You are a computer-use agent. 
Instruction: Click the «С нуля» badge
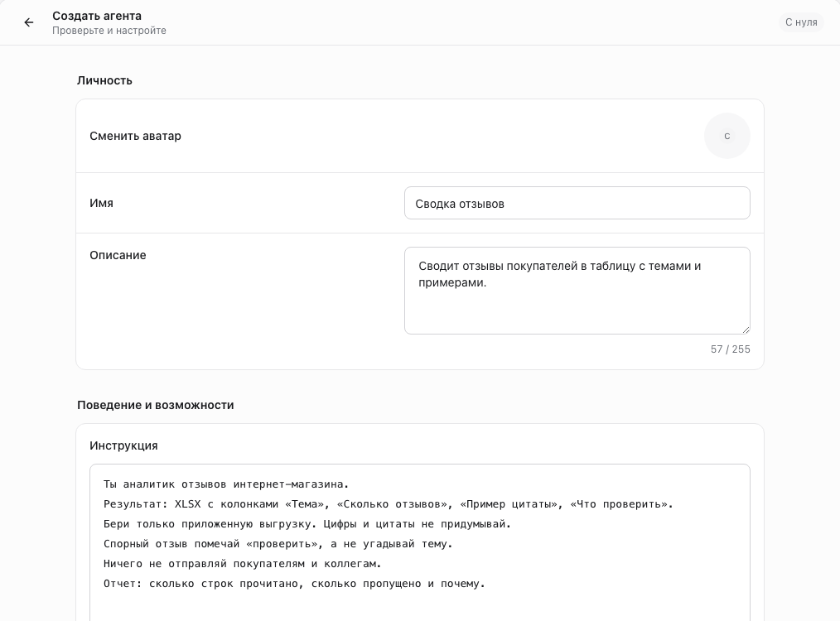801,22
